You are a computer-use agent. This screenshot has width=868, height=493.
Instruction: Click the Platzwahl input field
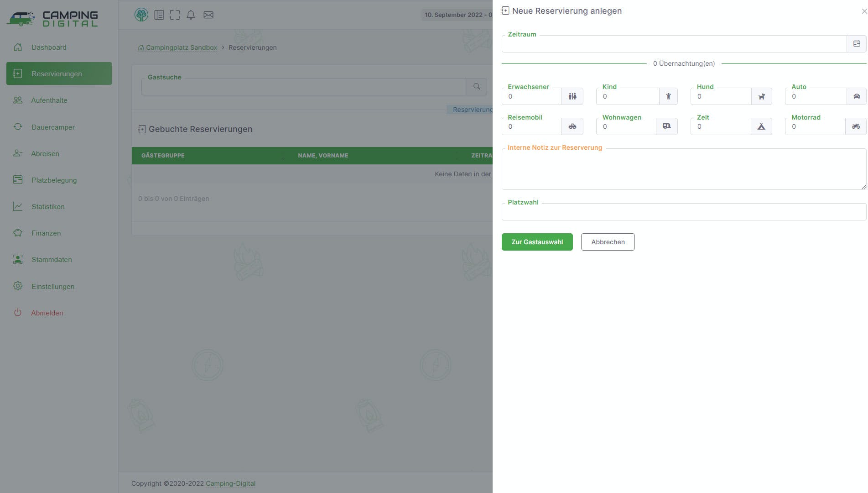click(684, 212)
